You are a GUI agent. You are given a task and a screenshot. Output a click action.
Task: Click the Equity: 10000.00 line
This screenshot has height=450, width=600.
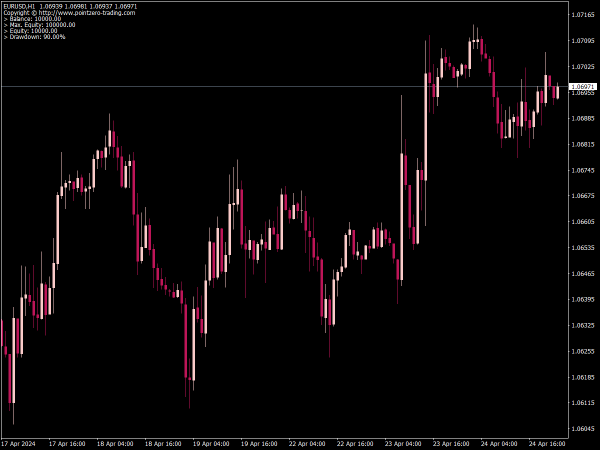coord(30,31)
